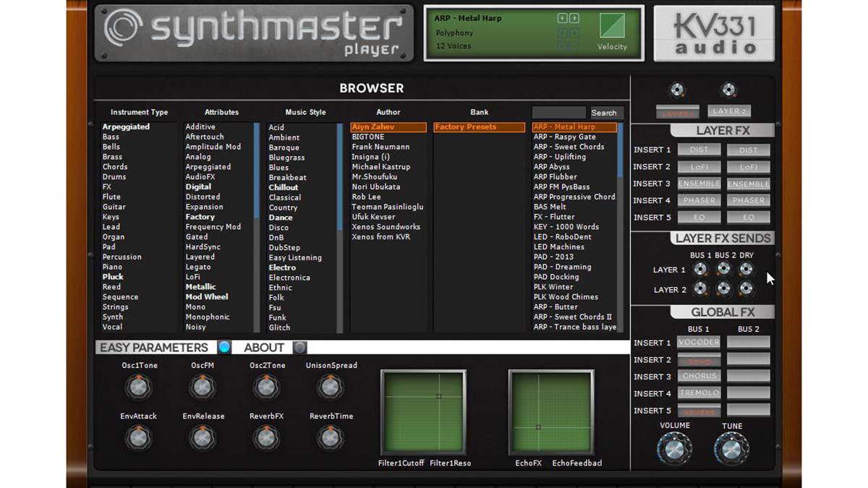Switch to the Easy Parameters tab

point(154,348)
